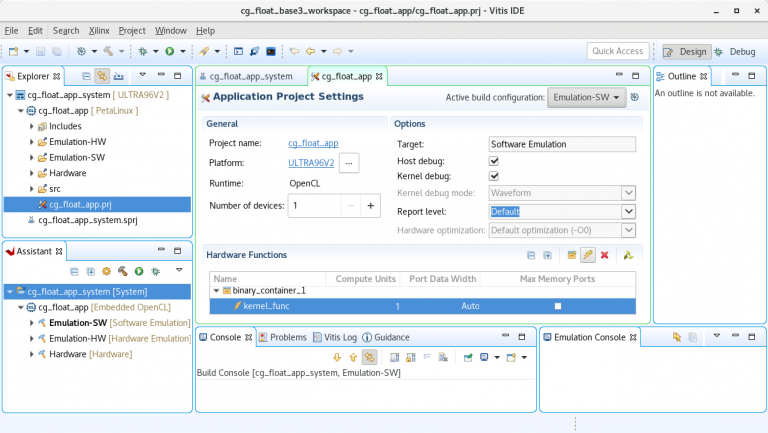
Task: Click the Debug perspective button
Action: click(x=736, y=51)
